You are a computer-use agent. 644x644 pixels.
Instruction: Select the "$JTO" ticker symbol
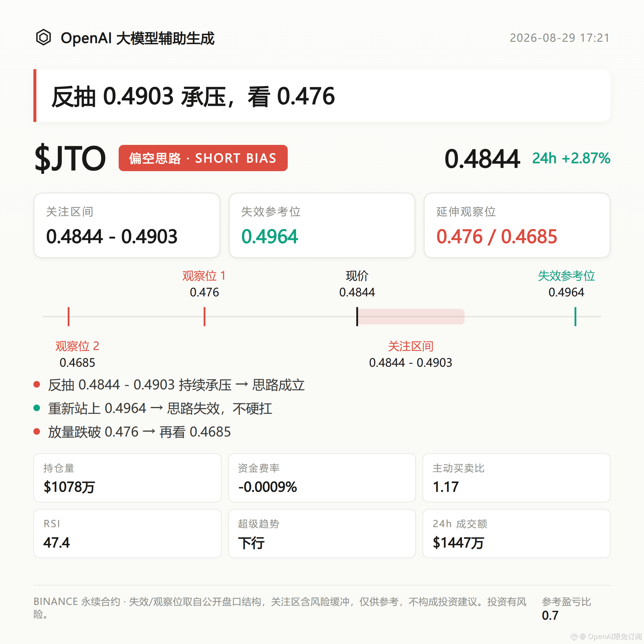70,158
